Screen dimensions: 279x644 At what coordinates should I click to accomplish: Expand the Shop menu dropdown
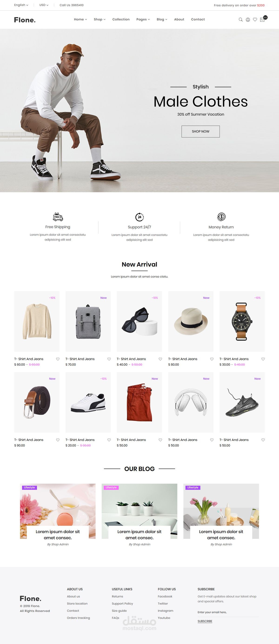pos(100,19)
